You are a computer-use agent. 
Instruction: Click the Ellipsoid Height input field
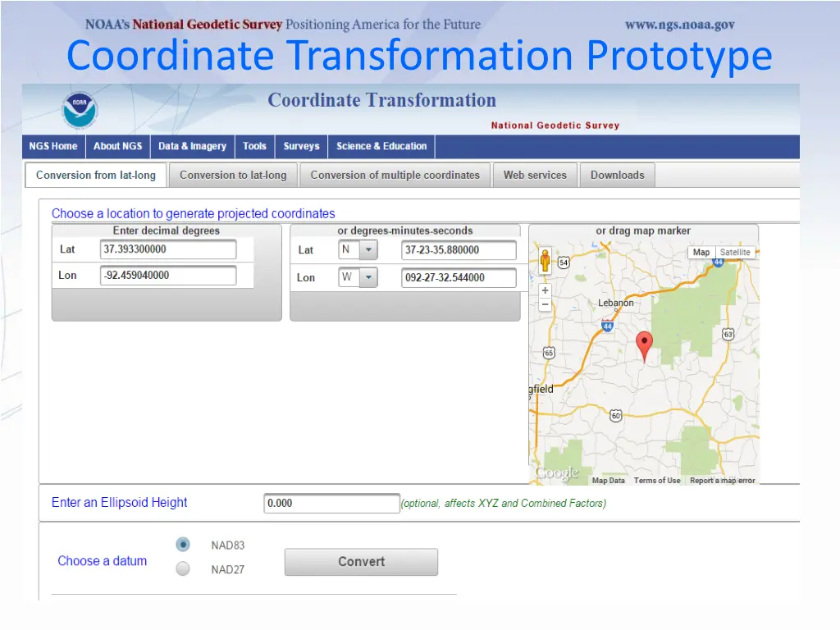pos(331,504)
